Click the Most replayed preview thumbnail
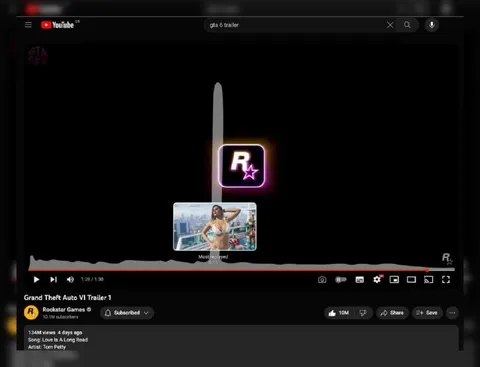480x367 pixels. tap(215, 226)
